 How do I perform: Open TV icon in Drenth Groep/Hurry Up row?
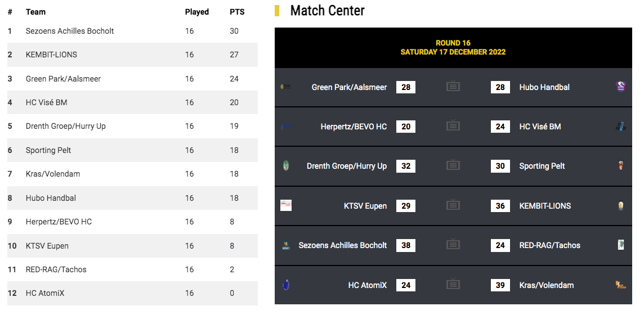453,165
